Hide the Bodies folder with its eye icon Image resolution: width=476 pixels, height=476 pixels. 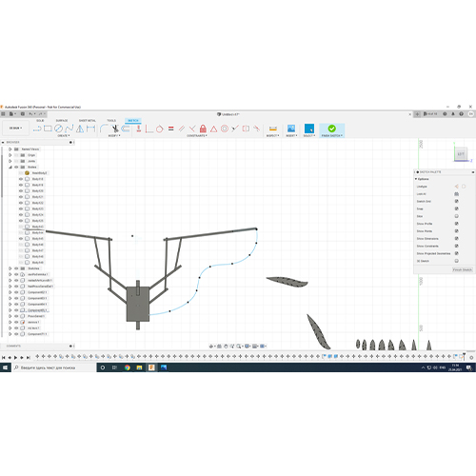click(x=16, y=167)
